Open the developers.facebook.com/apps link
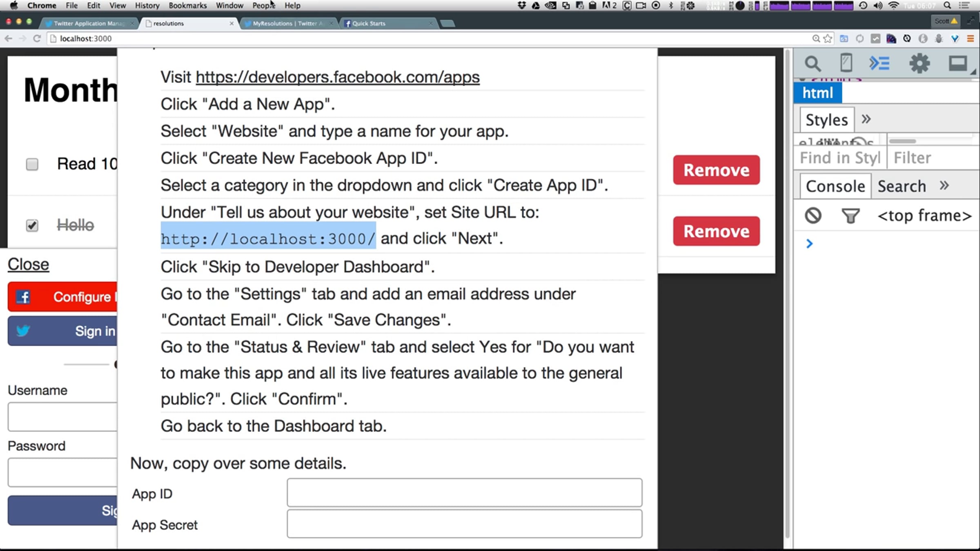The image size is (980, 551). 337,77
